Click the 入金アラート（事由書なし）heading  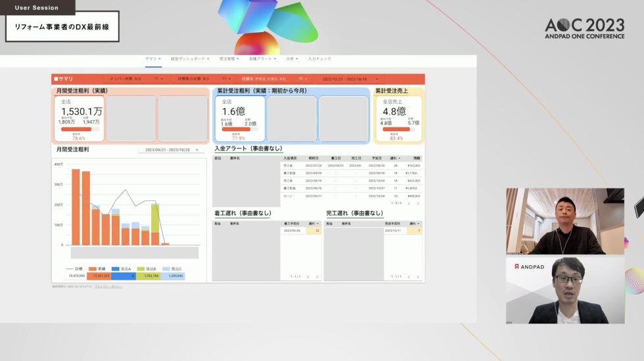tap(248, 148)
